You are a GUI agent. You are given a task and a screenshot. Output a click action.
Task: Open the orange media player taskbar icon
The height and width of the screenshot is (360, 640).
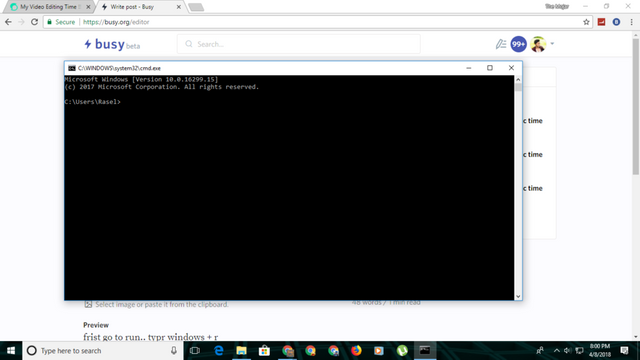click(x=379, y=351)
